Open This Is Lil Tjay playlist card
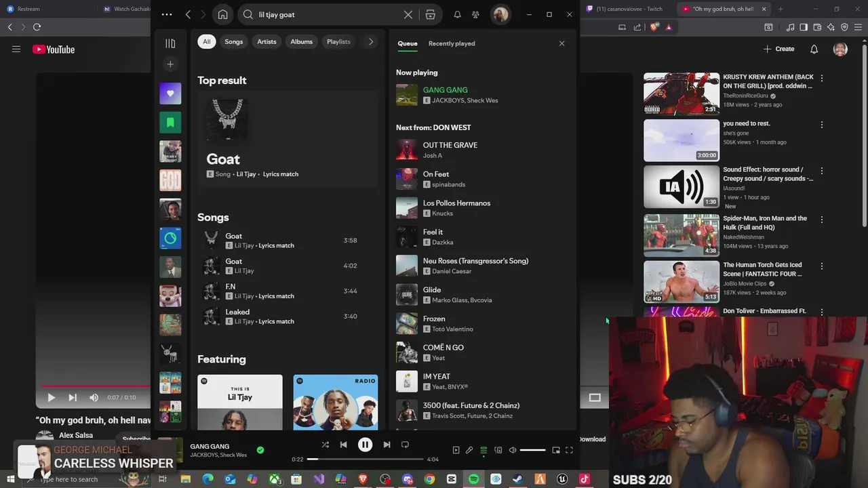Viewport: 868px width, 488px height. pyautogui.click(x=240, y=403)
